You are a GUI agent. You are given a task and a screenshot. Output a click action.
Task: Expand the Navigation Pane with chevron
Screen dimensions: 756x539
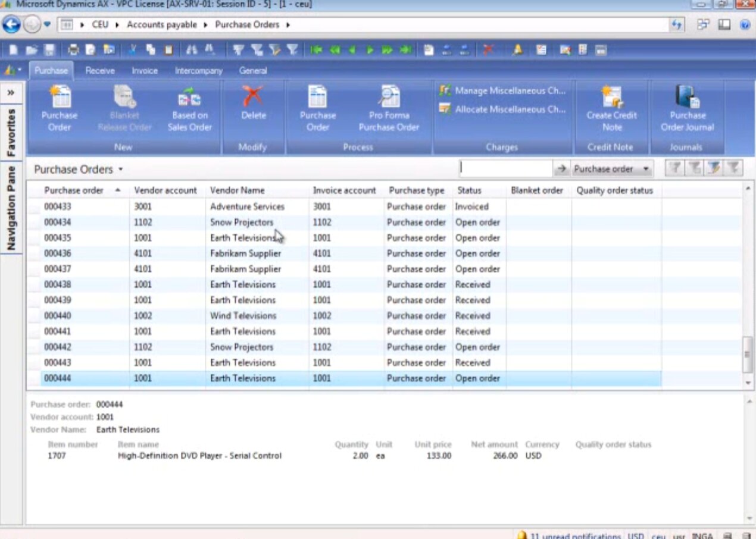(11, 92)
